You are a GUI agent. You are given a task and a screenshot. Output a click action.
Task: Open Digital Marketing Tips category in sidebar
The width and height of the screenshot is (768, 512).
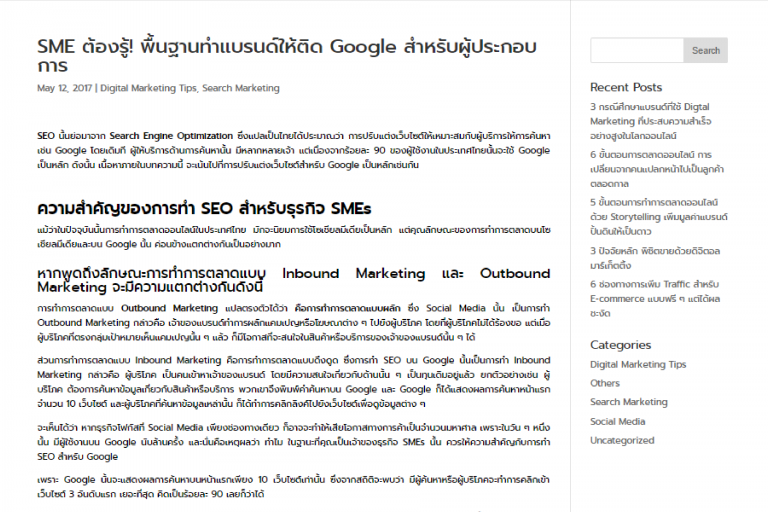pyautogui.click(x=638, y=365)
